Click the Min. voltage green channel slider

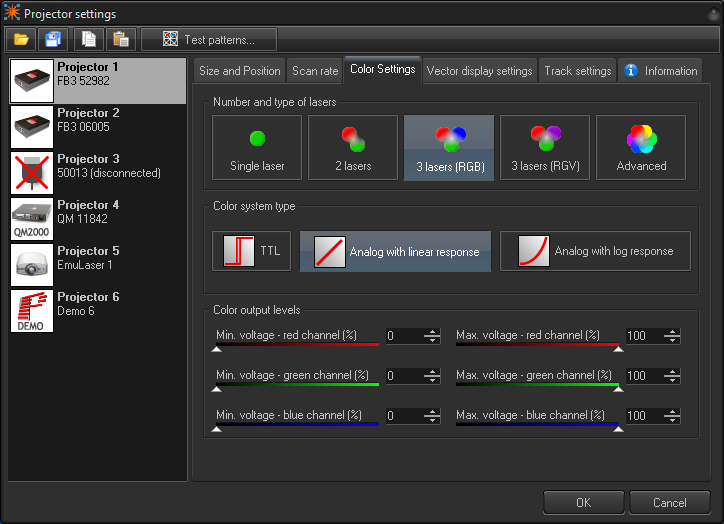(x=297, y=387)
